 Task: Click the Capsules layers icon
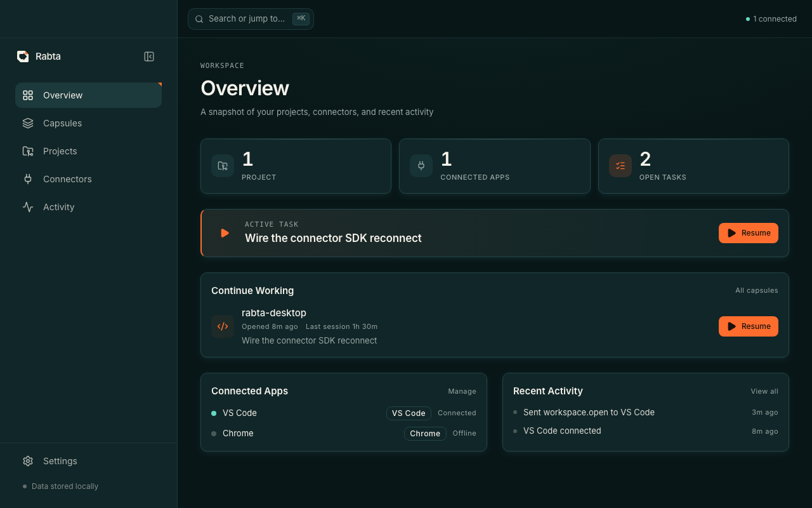click(28, 123)
